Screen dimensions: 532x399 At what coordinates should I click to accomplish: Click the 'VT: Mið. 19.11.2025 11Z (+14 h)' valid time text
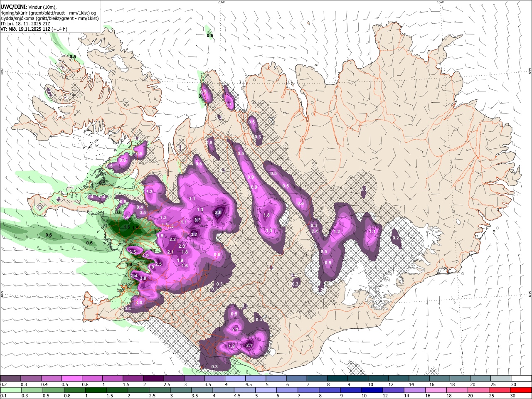[34, 29]
